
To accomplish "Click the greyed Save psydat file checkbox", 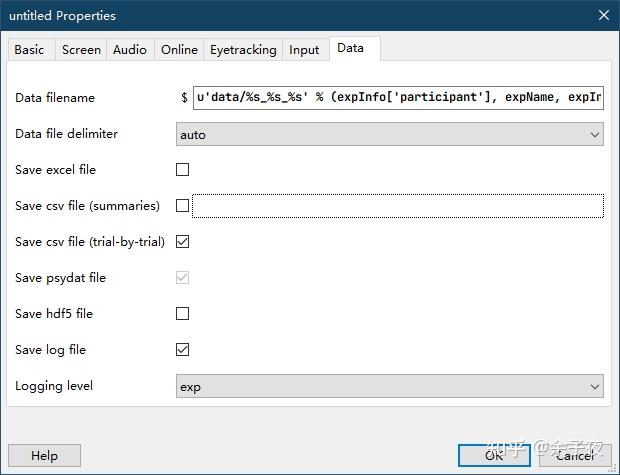I will (x=182, y=278).
